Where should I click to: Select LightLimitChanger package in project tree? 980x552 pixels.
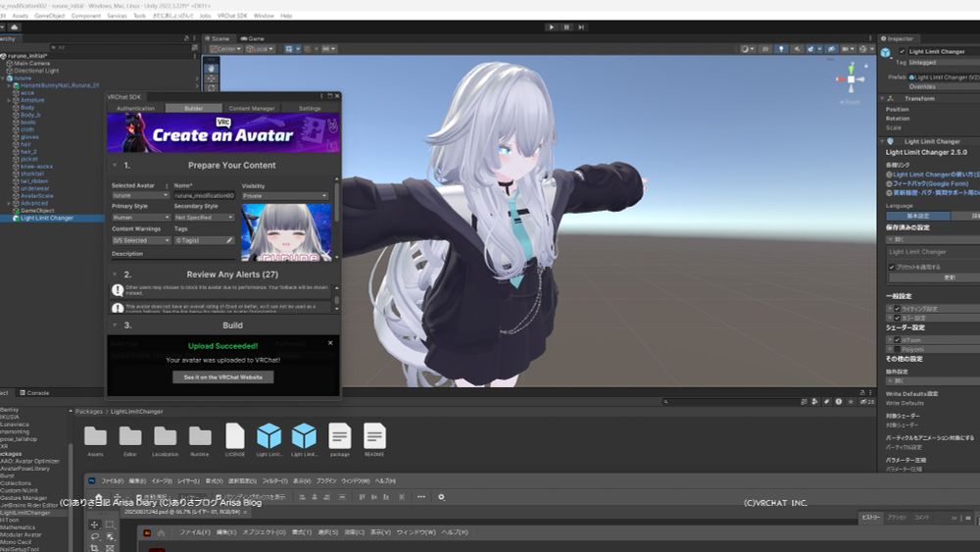point(25,513)
